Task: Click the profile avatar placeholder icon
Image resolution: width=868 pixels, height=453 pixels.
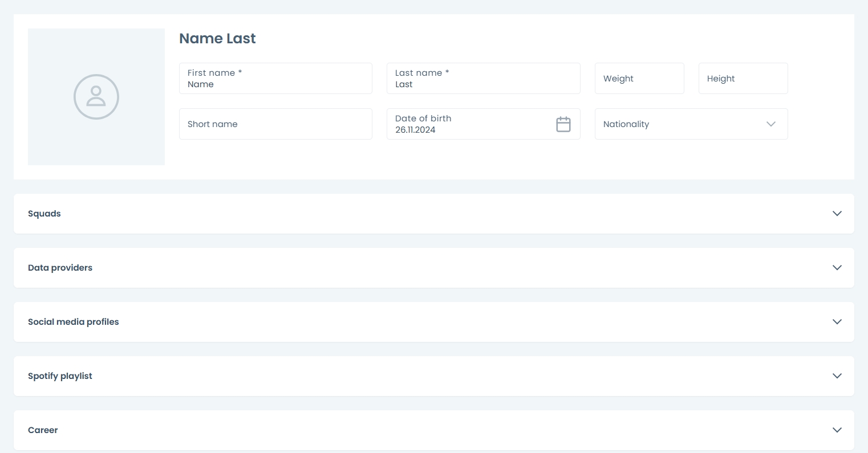Action: (96, 97)
